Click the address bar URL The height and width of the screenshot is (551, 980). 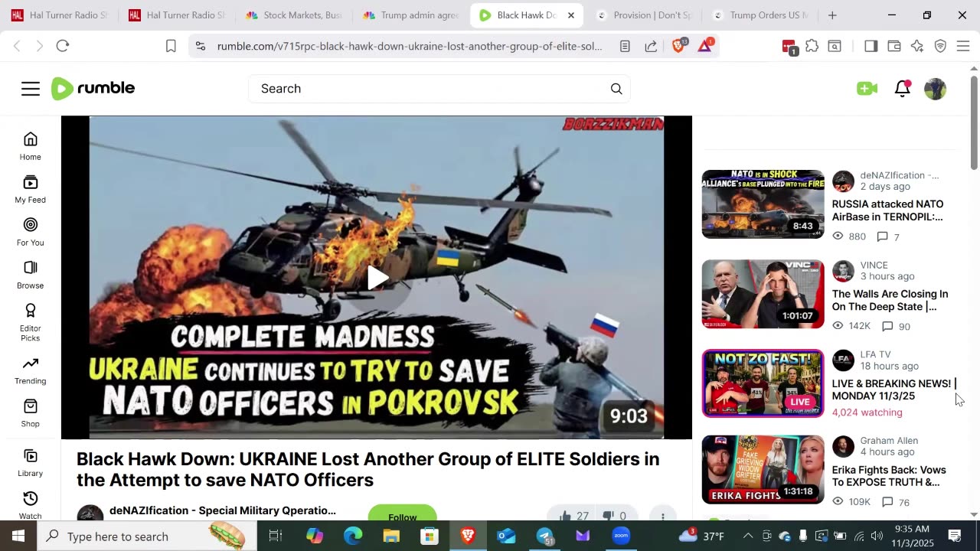point(410,46)
